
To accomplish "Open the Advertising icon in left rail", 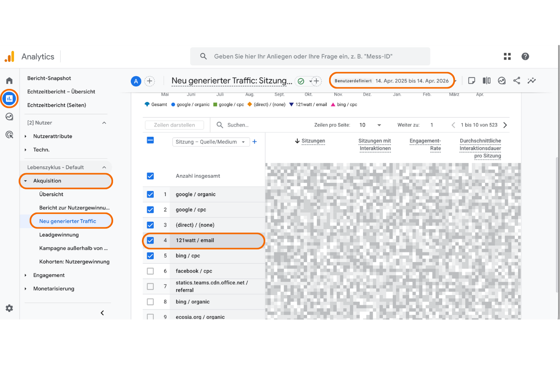I will pyautogui.click(x=9, y=135).
